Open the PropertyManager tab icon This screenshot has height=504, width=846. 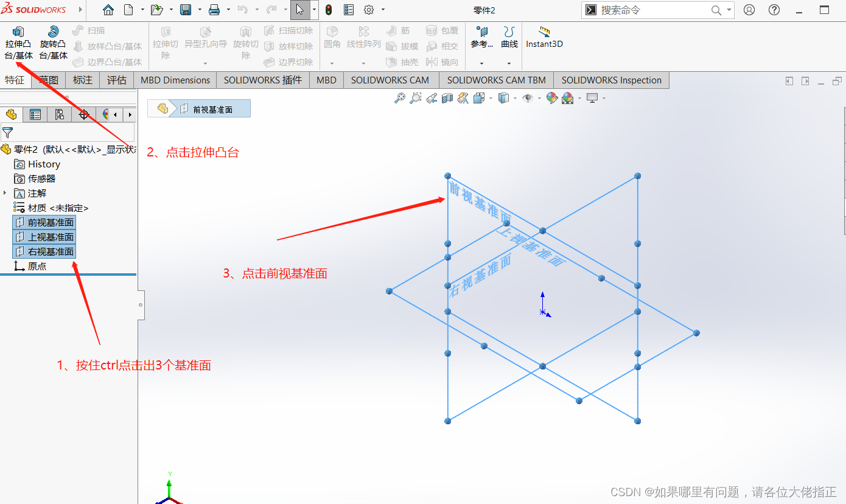35,114
